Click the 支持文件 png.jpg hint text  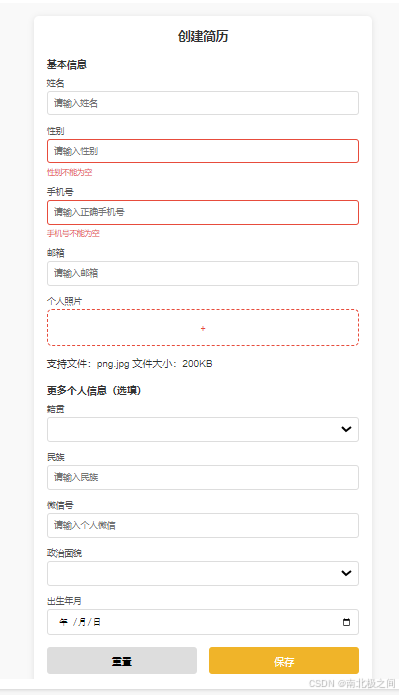129,364
